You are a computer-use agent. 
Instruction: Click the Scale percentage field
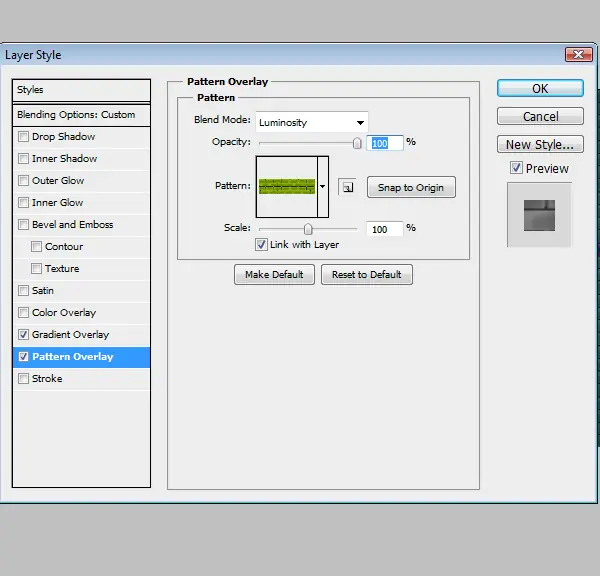pyautogui.click(x=385, y=229)
